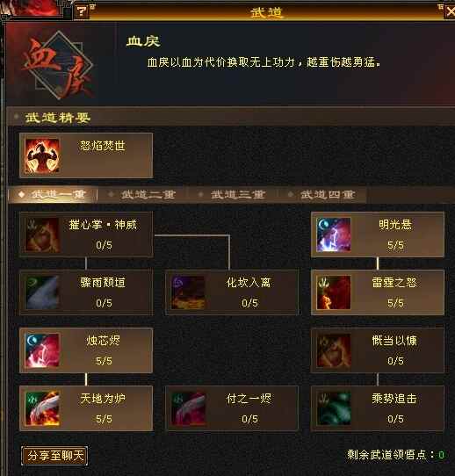Click the 摧心掌·神威 skill icon
455x476 pixels.
coord(42,234)
